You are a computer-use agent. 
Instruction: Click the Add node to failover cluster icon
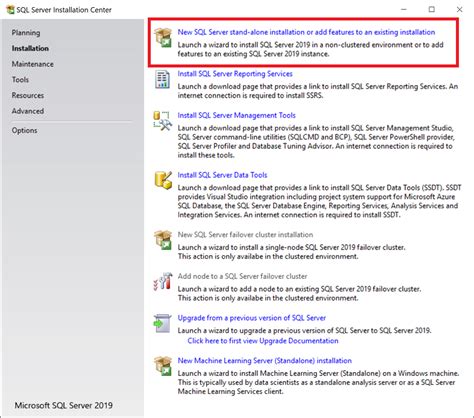pos(163,282)
